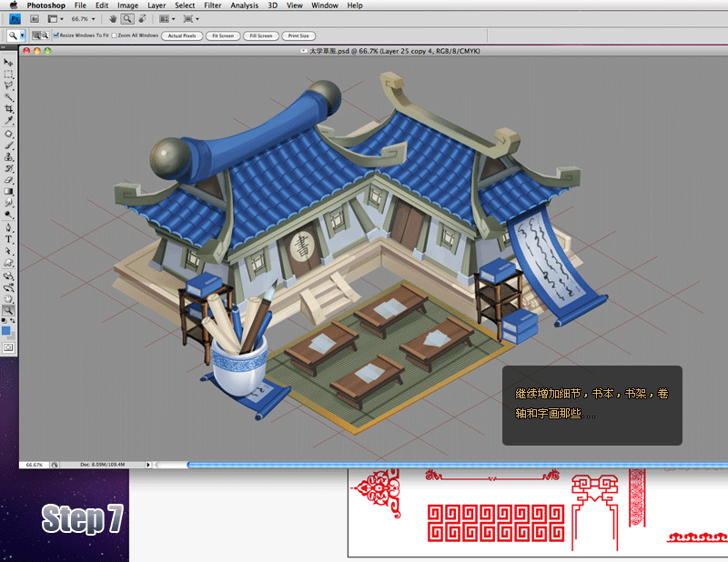Select the Dodge tool
Image resolution: width=728 pixels, height=562 pixels.
click(x=8, y=215)
